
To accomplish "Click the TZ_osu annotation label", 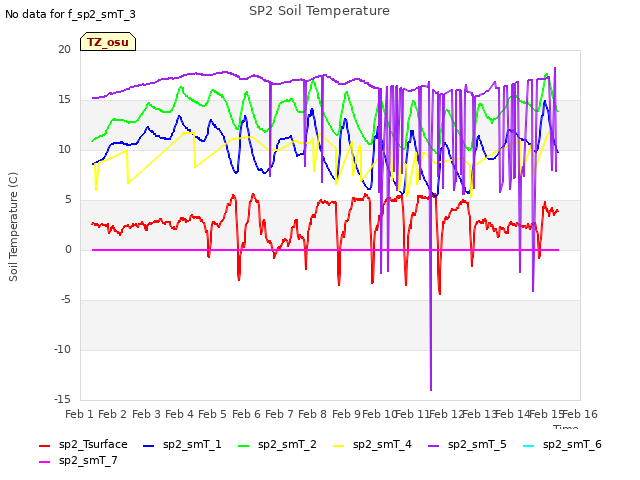I will tap(108, 42).
